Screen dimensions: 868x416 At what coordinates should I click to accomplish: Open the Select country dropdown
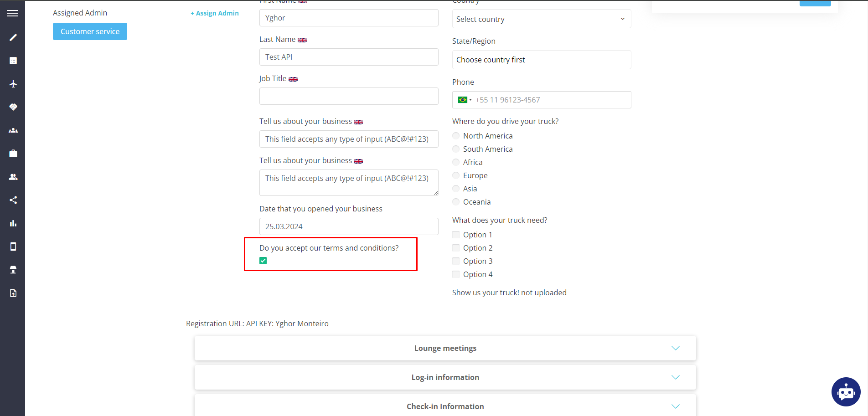click(541, 19)
